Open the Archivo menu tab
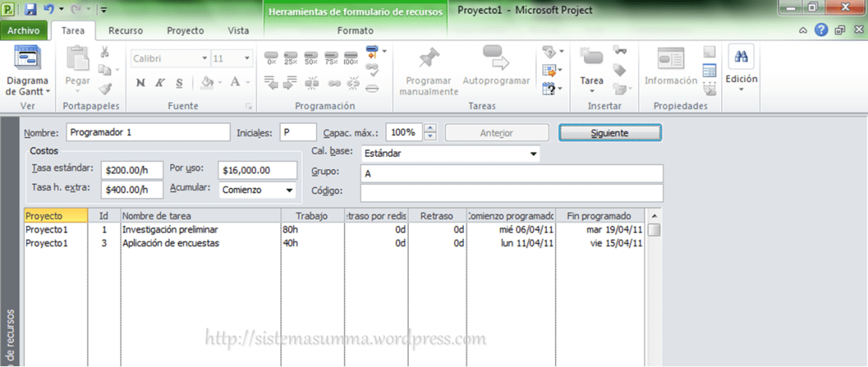 [x=24, y=30]
